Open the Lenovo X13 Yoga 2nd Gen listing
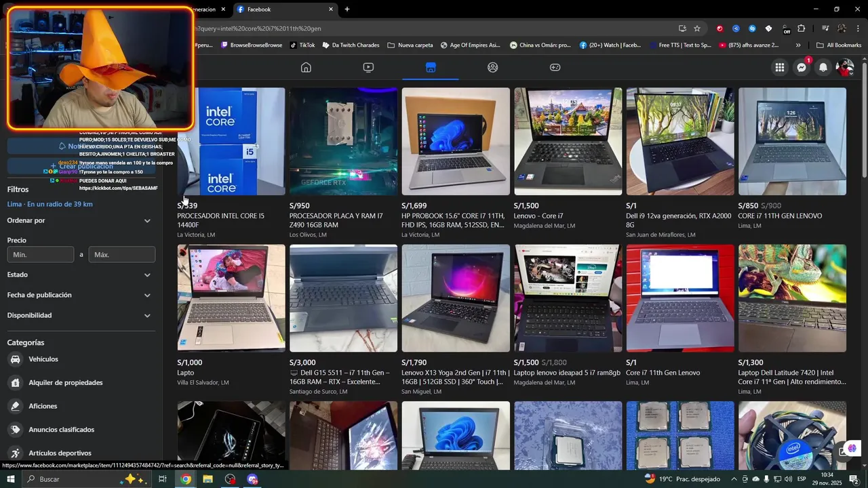The height and width of the screenshot is (488, 868). click(456, 319)
